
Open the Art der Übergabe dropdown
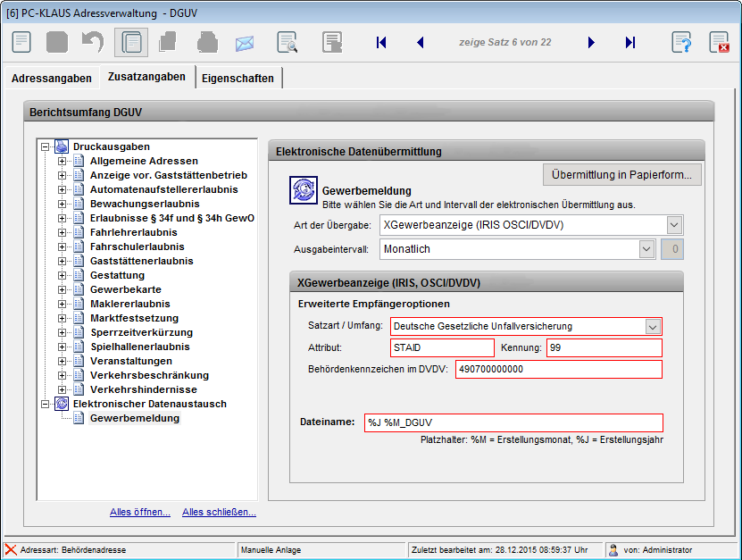coord(674,225)
